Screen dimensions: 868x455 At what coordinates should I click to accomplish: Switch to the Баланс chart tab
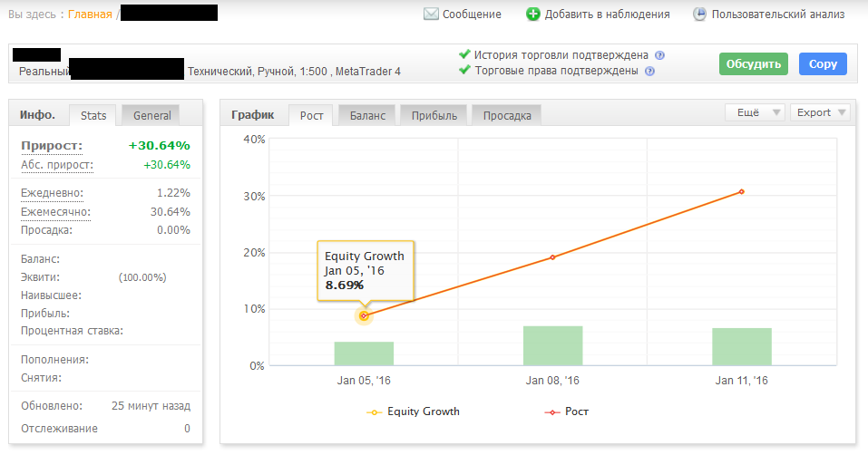[x=367, y=115]
